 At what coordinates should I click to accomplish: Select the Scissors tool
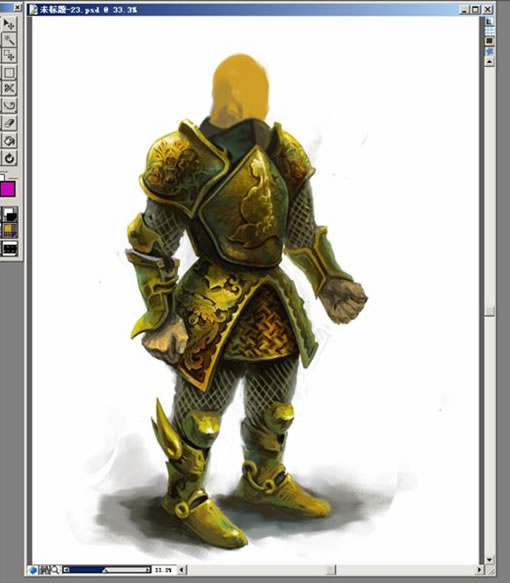click(9, 88)
